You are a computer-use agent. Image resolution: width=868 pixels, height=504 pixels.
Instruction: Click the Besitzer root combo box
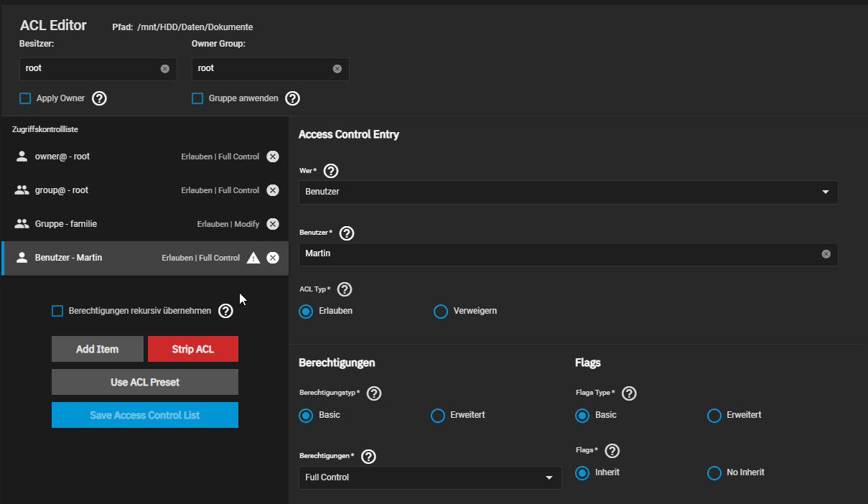98,69
